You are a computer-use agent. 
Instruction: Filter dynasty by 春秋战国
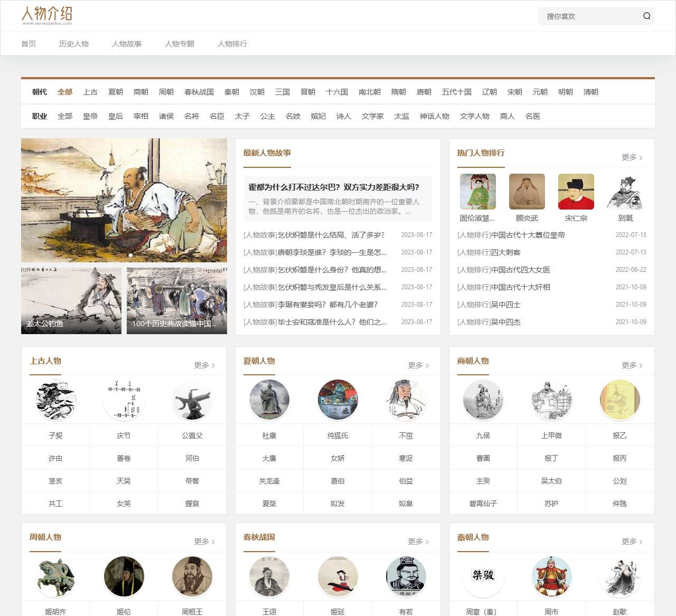coord(199,92)
